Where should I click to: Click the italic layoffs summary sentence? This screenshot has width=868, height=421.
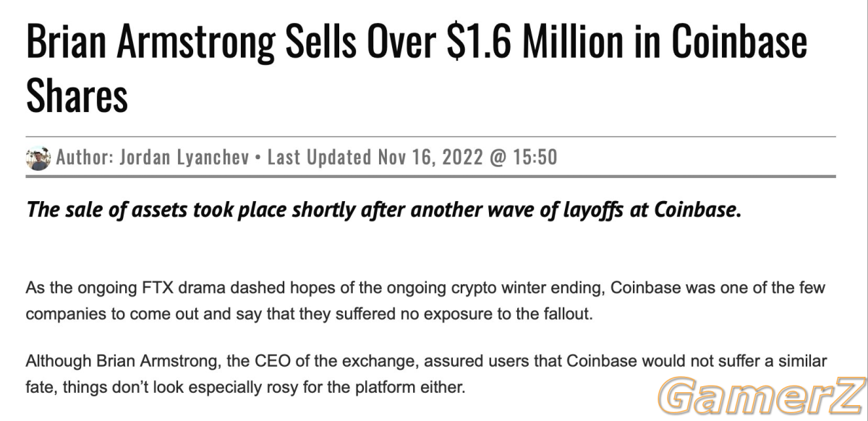coord(383,210)
